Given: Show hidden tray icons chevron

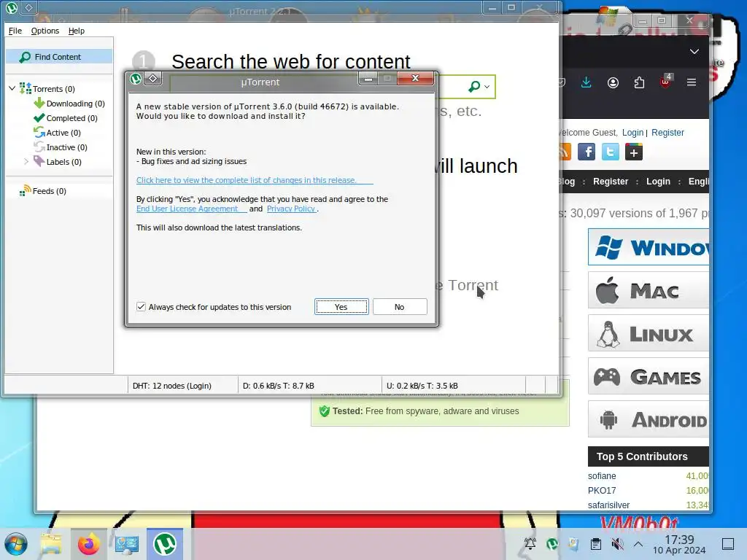Looking at the screenshot, I should pyautogui.click(x=638, y=544).
